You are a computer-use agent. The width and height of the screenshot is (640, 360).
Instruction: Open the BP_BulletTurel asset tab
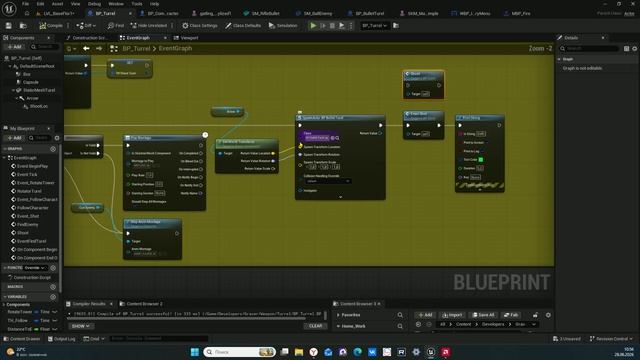click(366, 13)
